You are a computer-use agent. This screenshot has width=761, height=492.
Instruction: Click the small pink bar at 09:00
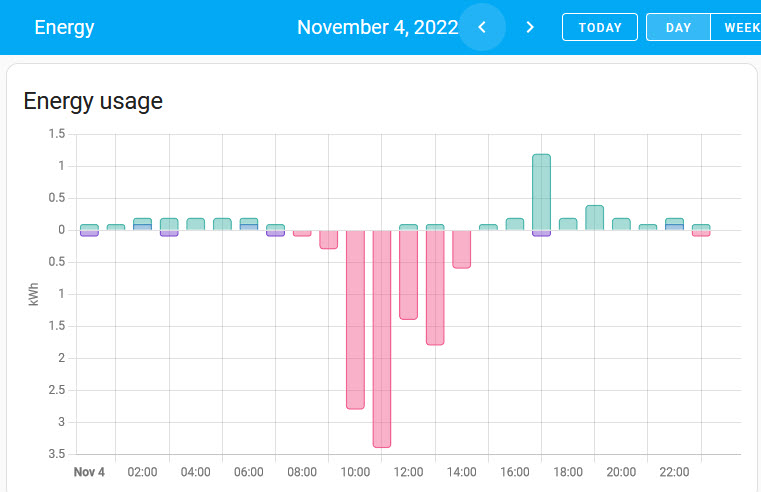(x=328, y=240)
